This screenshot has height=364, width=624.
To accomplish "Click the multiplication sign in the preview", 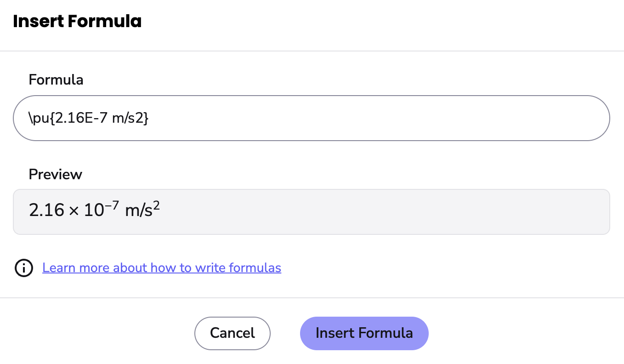I will coord(74,211).
